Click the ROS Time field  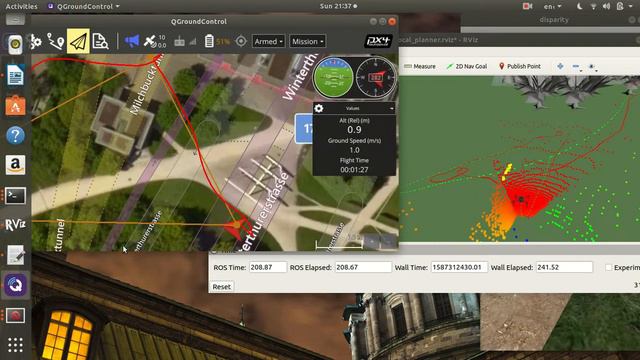(x=268, y=267)
